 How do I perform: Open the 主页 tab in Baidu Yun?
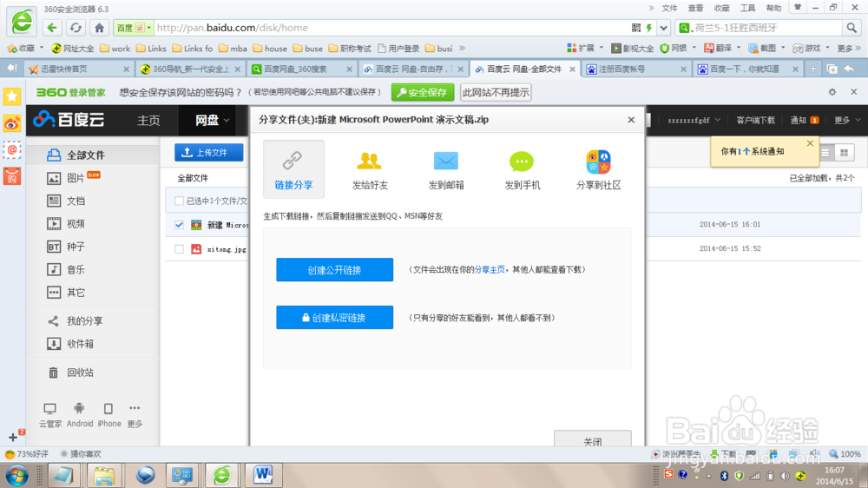(148, 120)
